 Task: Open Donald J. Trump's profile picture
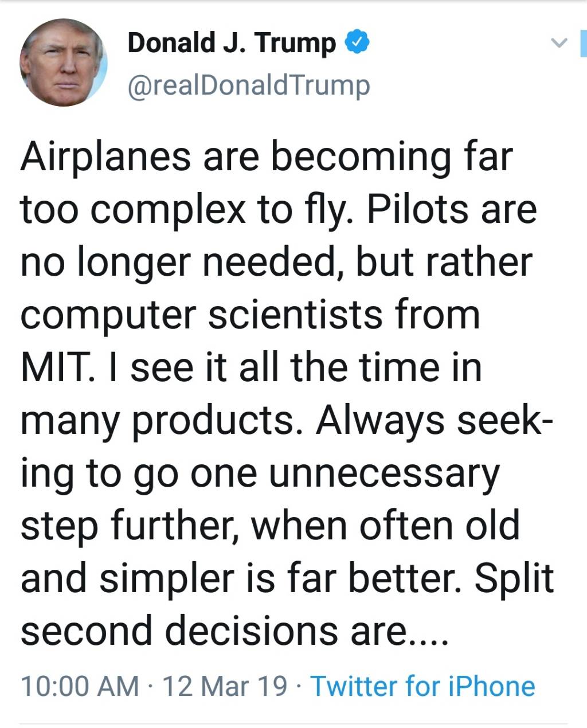pyautogui.click(x=63, y=63)
